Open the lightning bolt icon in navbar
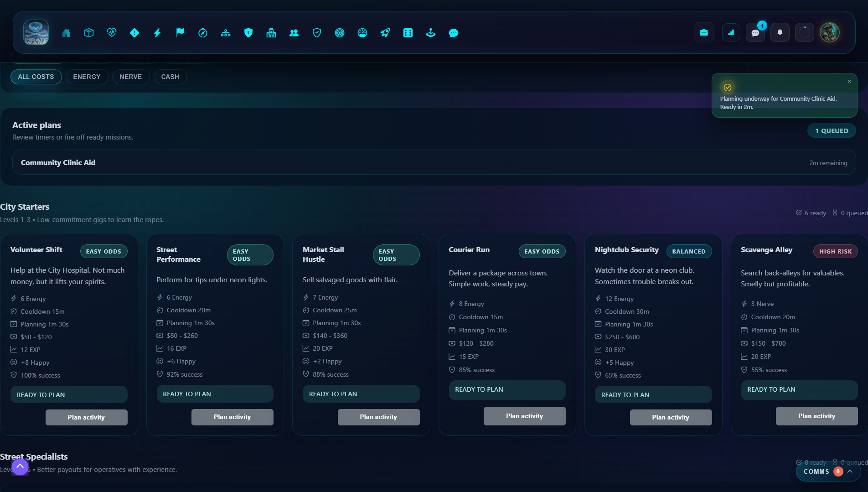 [x=157, y=33]
